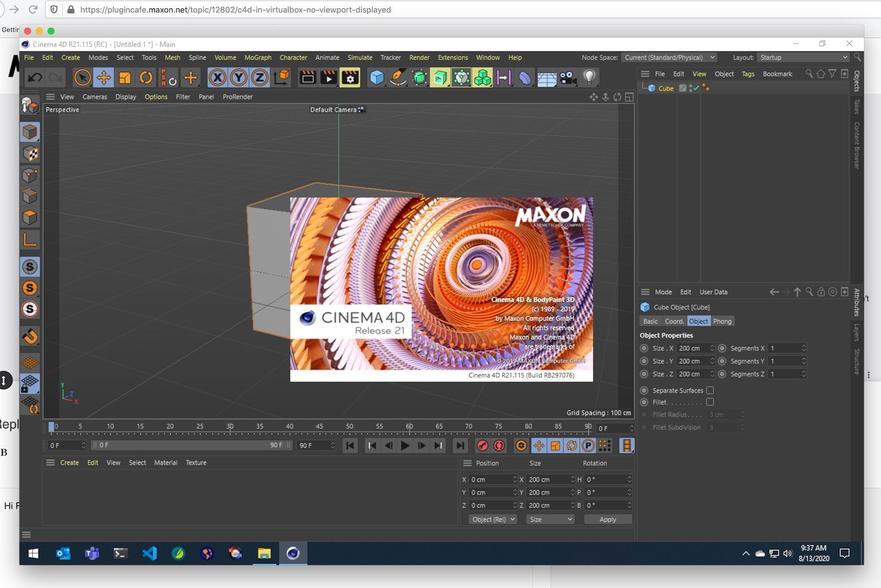Select Cube in Object Manager
The height and width of the screenshot is (588, 881).
click(x=666, y=89)
